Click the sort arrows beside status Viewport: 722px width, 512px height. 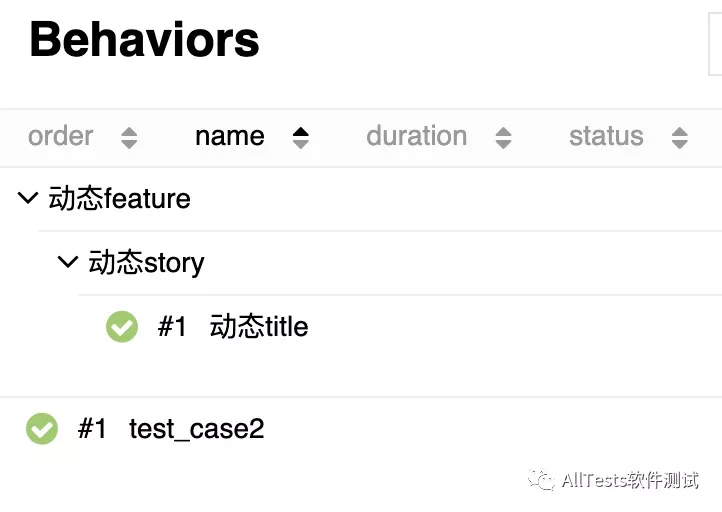click(680, 138)
